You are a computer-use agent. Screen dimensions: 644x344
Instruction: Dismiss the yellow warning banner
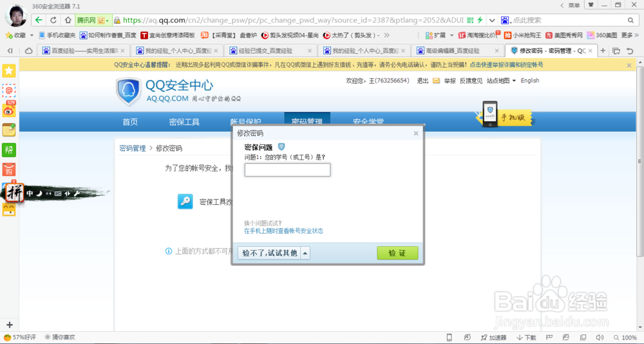click(x=629, y=65)
